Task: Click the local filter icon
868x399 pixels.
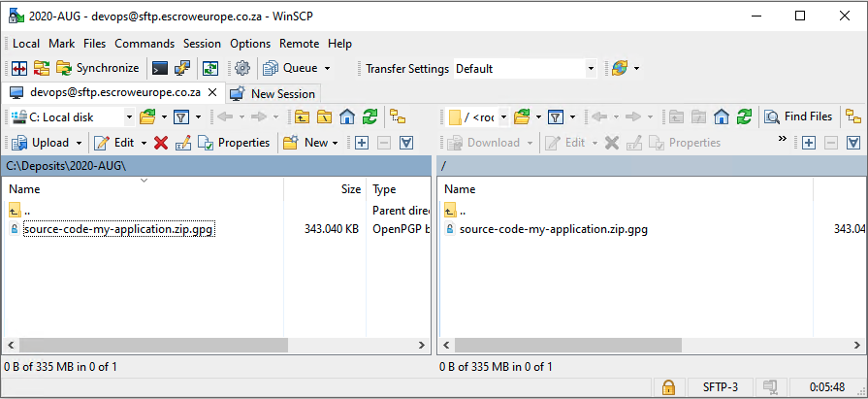Action: [181, 116]
